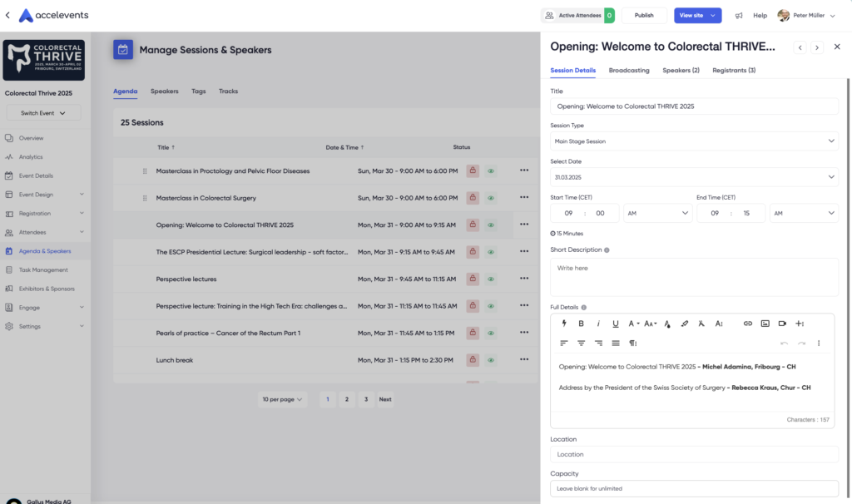This screenshot has width=852, height=504.
Task: Open the Session Type dropdown
Action: pyautogui.click(x=694, y=141)
